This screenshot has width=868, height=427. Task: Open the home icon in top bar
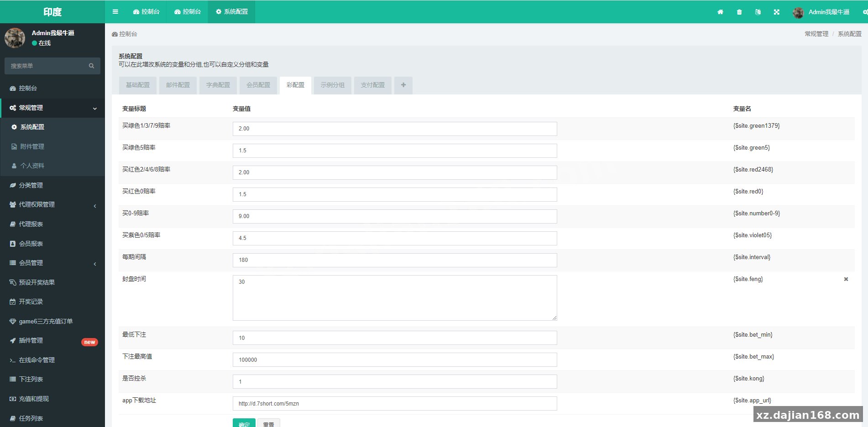(720, 12)
